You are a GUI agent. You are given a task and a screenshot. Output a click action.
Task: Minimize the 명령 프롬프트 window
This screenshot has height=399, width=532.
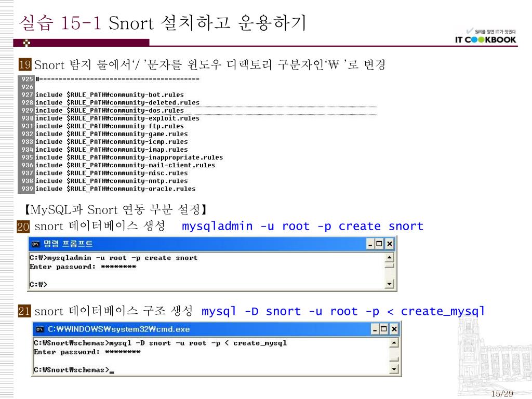coord(370,244)
